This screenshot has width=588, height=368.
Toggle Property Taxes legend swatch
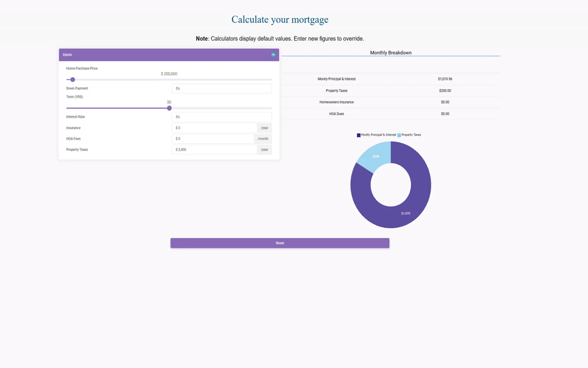[x=399, y=135]
